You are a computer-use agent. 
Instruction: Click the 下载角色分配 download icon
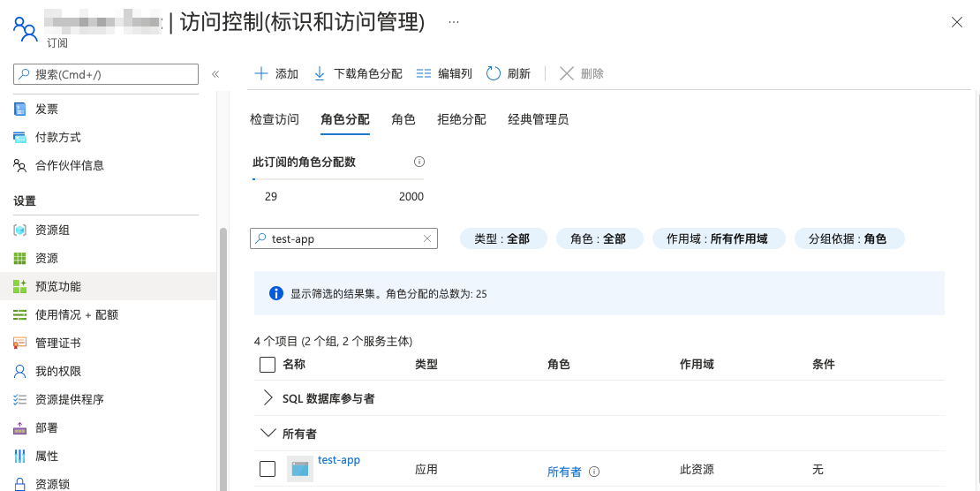pyautogui.click(x=320, y=73)
